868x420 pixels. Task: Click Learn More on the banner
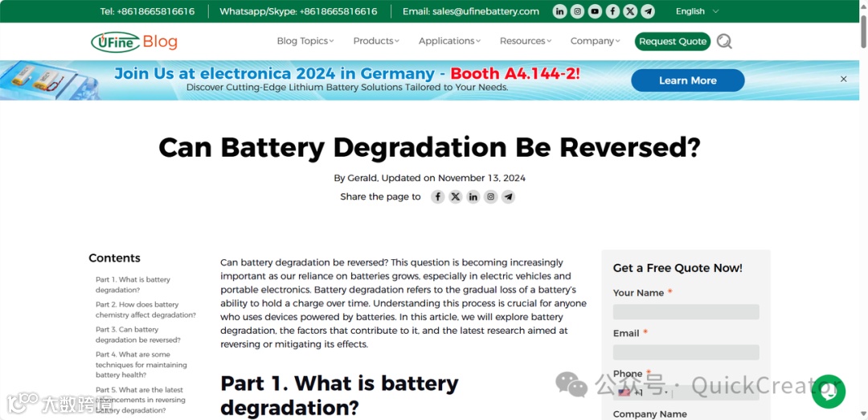pyautogui.click(x=687, y=80)
